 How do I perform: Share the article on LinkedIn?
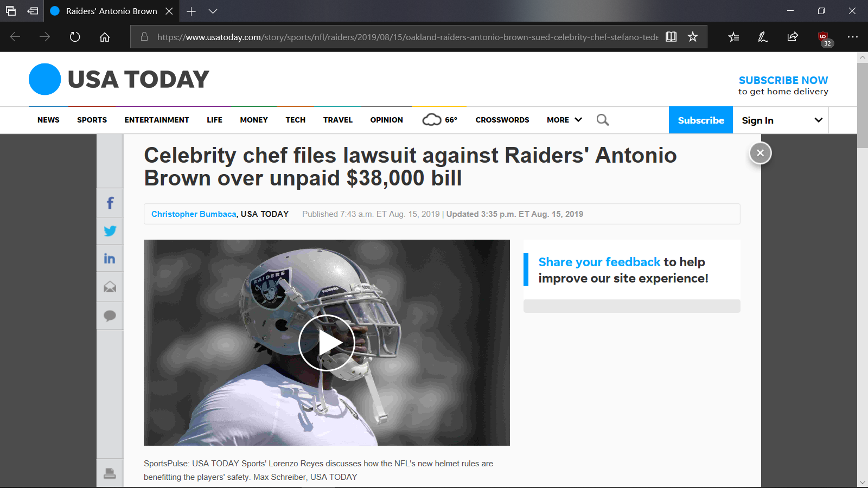[110, 259]
